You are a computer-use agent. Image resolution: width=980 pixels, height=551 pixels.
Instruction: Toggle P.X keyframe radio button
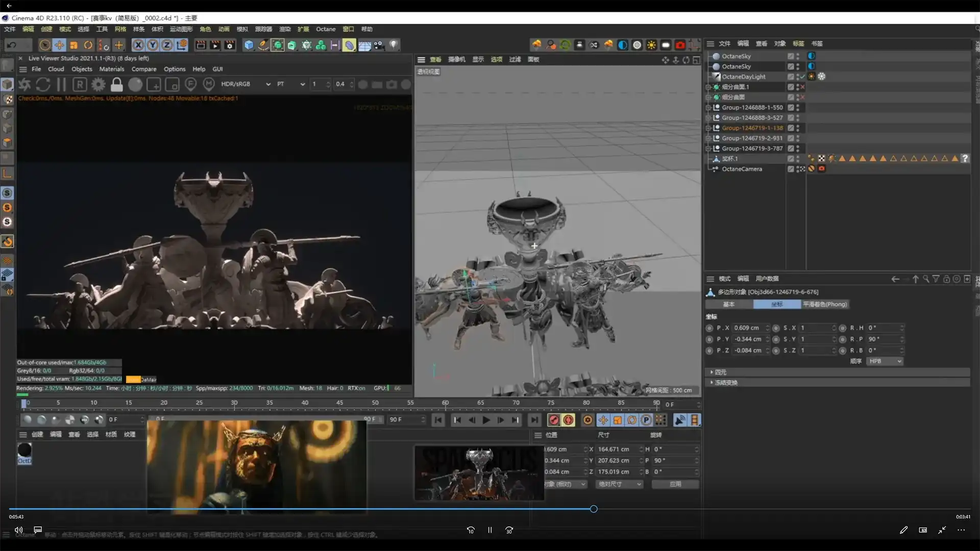coord(709,328)
